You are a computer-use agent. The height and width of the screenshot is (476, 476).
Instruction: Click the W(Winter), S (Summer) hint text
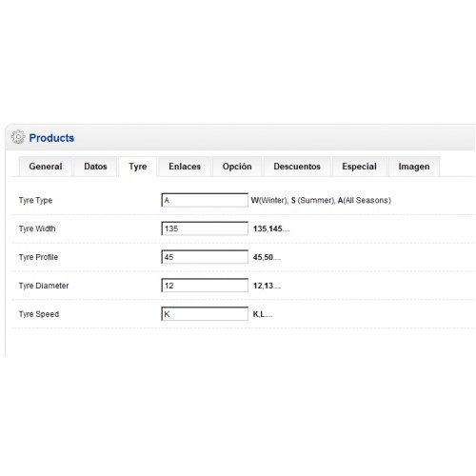293,200
